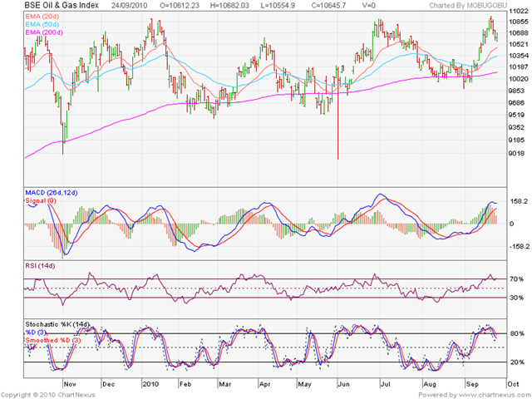Image resolution: width=532 pixels, height=399 pixels.
Task: Click the 10354 price axis label
Action: coord(519,56)
